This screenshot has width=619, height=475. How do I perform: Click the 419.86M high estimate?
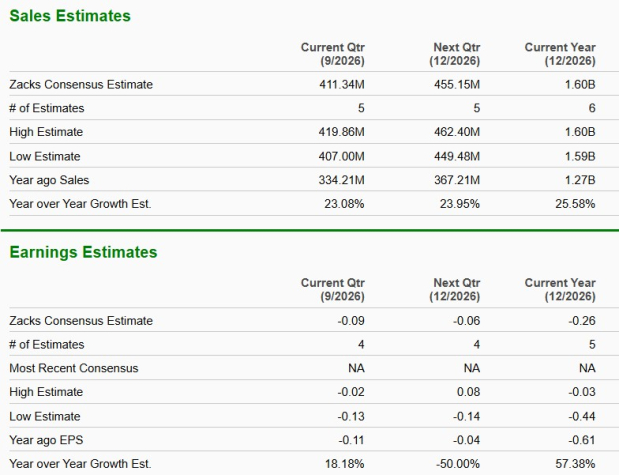point(341,132)
